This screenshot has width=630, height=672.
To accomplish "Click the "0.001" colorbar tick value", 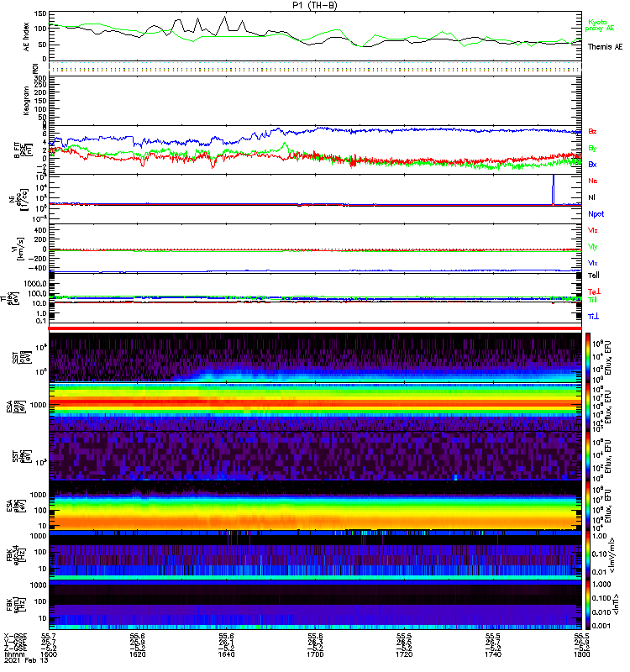I will click(601, 626).
